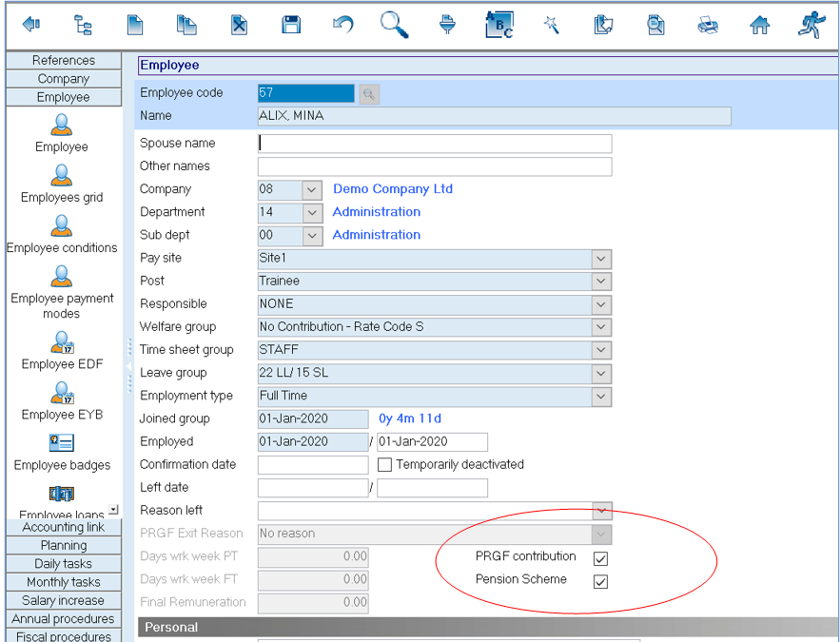This screenshot has width=840, height=642.
Task: Click the Demo Company Ltd link
Action: pos(392,189)
